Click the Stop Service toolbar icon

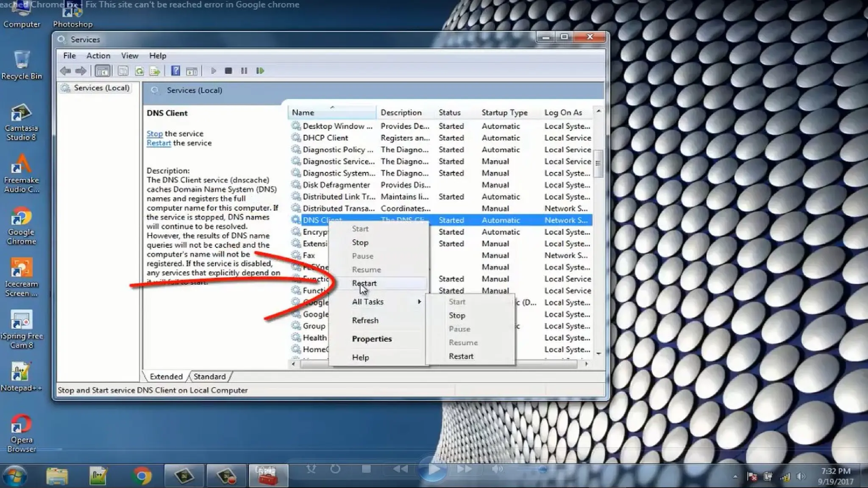(x=228, y=71)
